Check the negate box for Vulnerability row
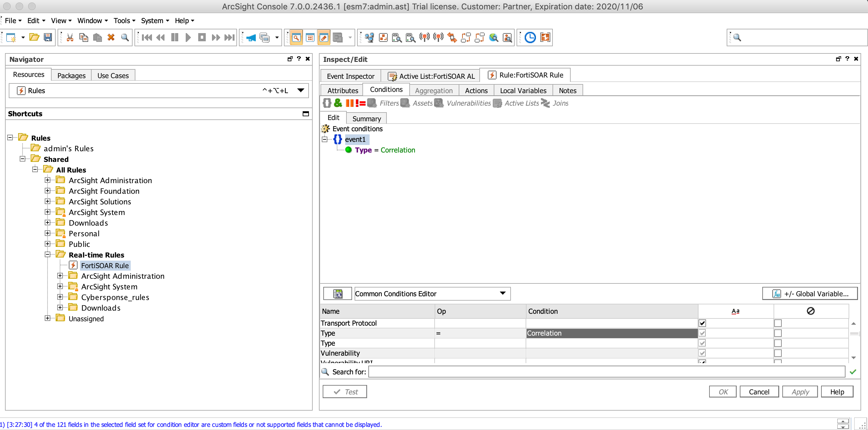 (x=777, y=353)
